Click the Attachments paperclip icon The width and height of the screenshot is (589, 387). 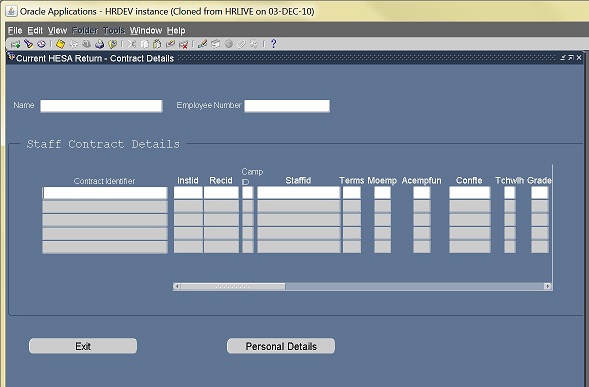[241, 44]
